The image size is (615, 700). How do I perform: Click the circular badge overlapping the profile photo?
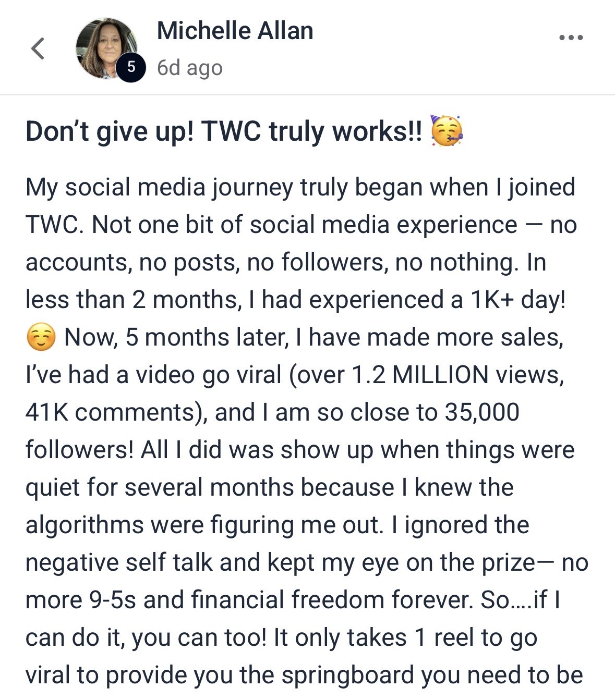(131, 67)
